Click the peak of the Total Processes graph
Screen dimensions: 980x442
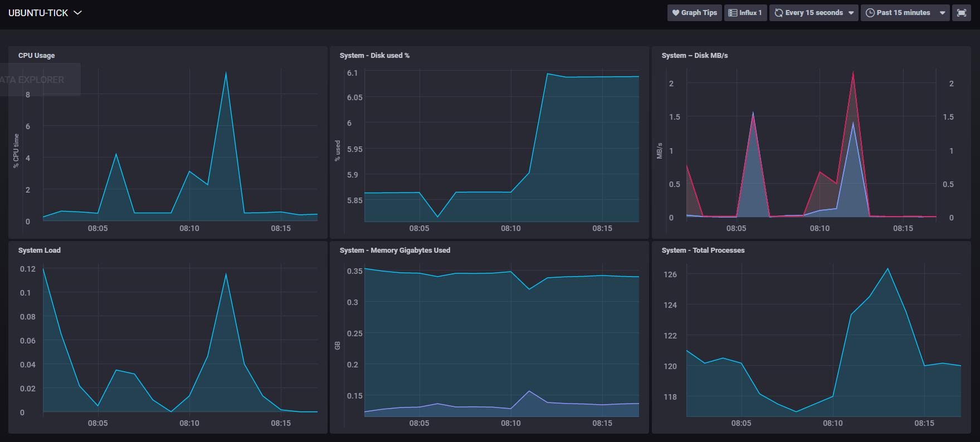pyautogui.click(x=888, y=269)
